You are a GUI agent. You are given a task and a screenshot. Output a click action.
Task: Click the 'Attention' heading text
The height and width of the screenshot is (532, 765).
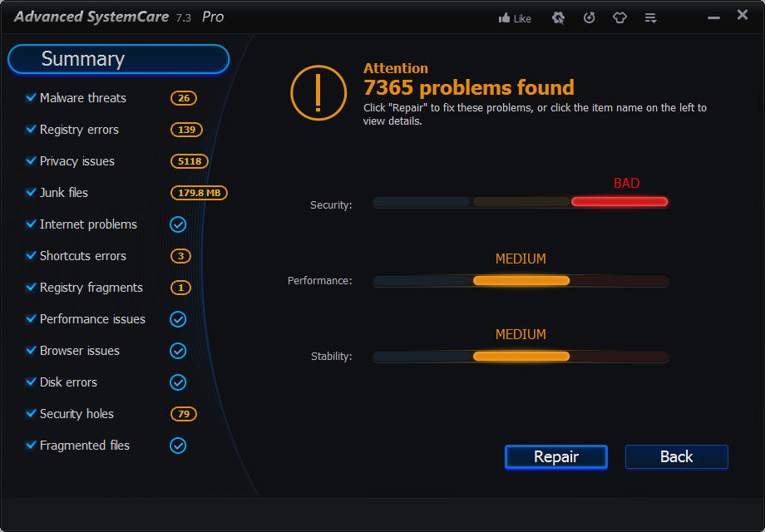396,68
